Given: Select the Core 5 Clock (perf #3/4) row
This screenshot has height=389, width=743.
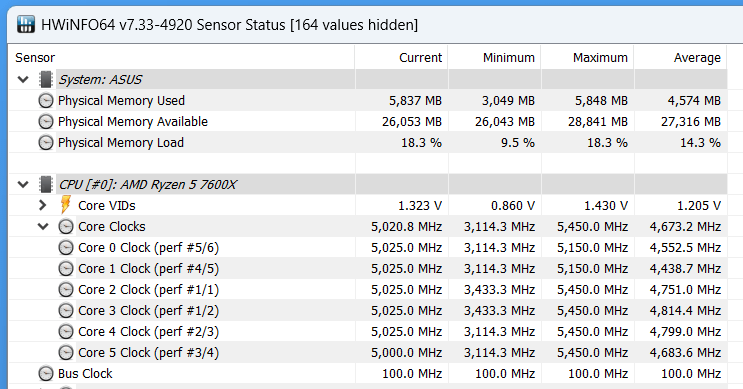Looking at the screenshot, I should click(368, 353).
